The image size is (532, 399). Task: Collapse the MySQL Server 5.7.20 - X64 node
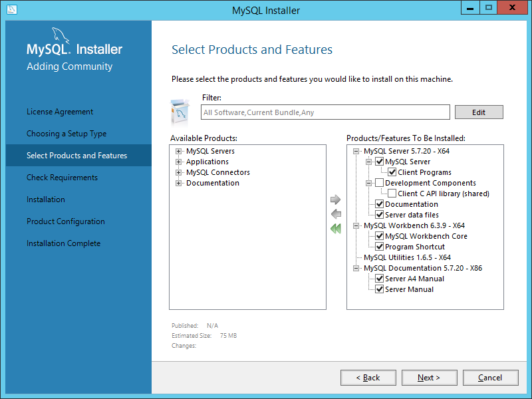click(x=356, y=152)
